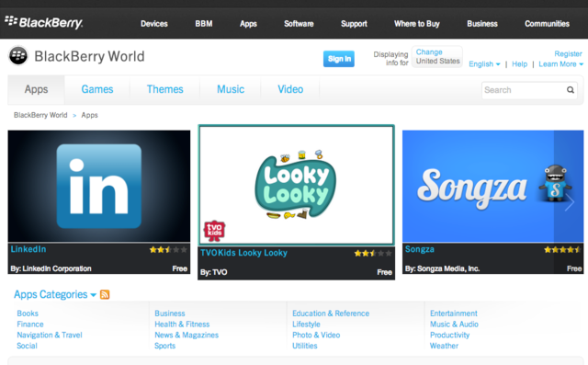Collapse the Apps Categories expander arrow
Image resolution: width=588 pixels, height=365 pixels.
click(x=94, y=295)
